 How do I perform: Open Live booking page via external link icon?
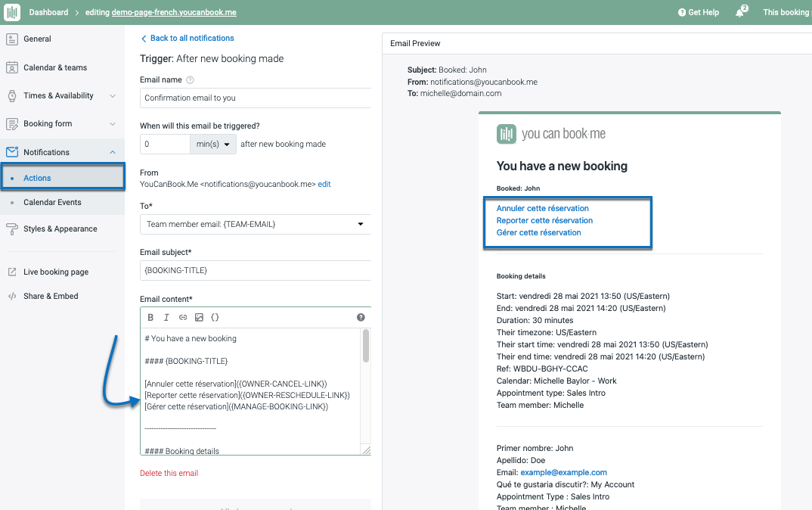point(14,271)
